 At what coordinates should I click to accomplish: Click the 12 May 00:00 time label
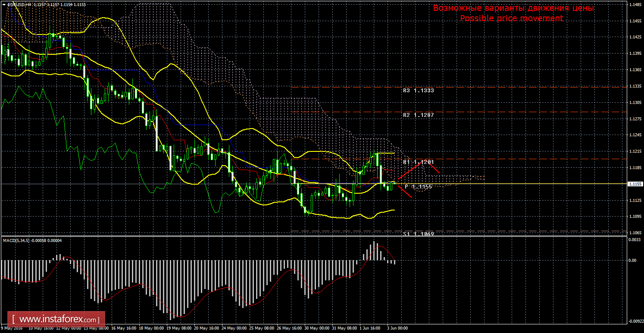(68, 328)
